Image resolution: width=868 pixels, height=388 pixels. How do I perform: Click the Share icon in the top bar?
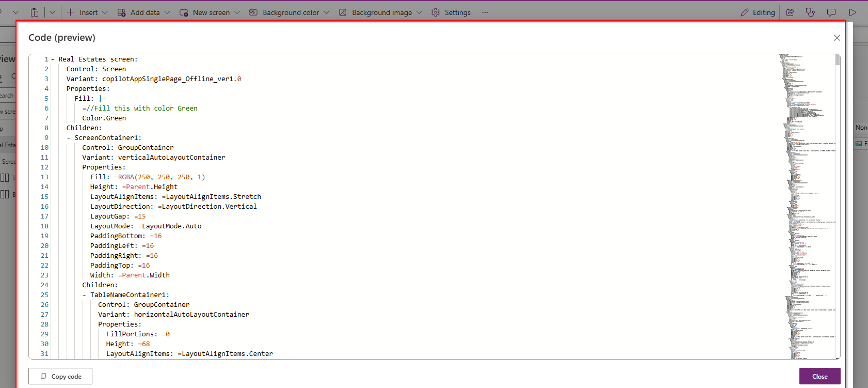(x=790, y=12)
